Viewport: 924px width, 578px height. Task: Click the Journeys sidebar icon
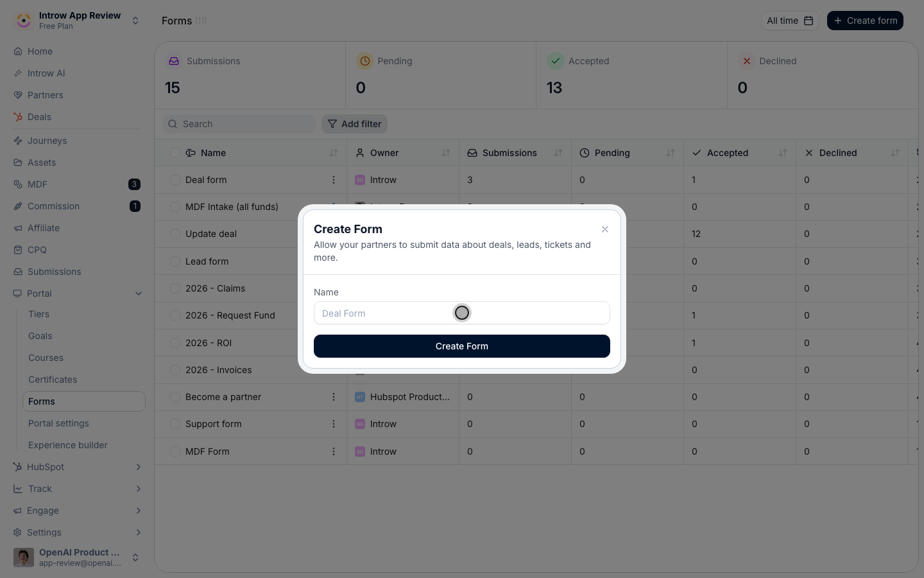(18, 141)
